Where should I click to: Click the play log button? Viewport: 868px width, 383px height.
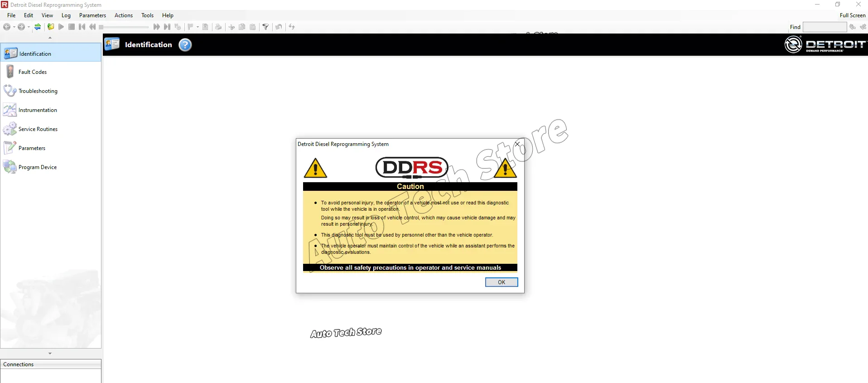point(61,27)
